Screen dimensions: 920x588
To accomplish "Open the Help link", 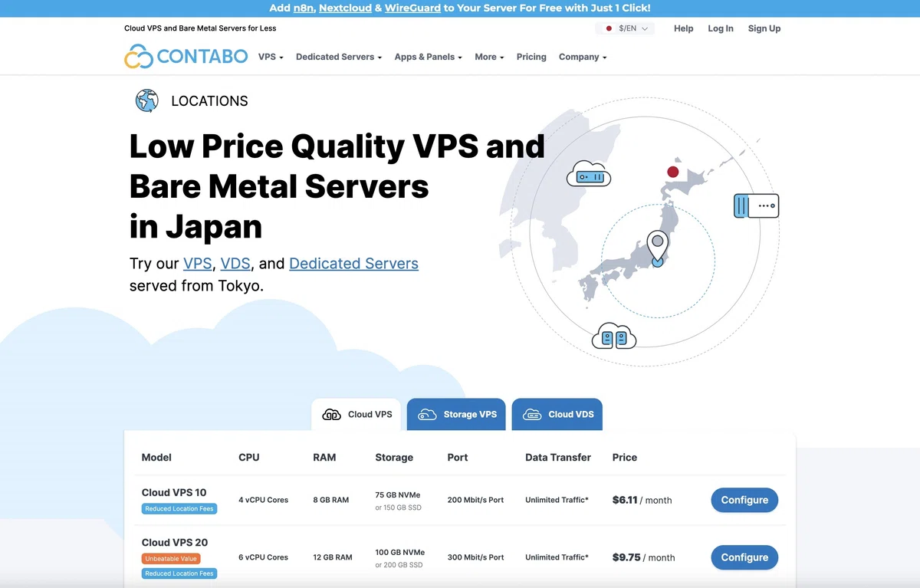I will [684, 28].
